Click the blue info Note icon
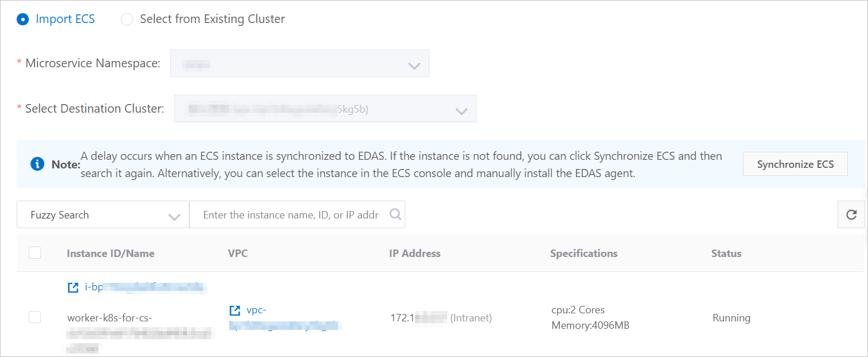The image size is (868, 357). pyautogui.click(x=37, y=164)
